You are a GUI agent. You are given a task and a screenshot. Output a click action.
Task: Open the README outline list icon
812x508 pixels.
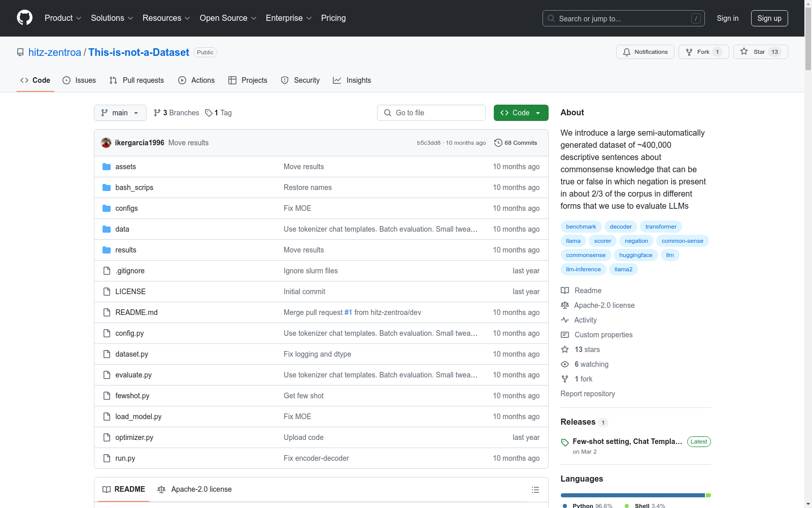pyautogui.click(x=535, y=490)
